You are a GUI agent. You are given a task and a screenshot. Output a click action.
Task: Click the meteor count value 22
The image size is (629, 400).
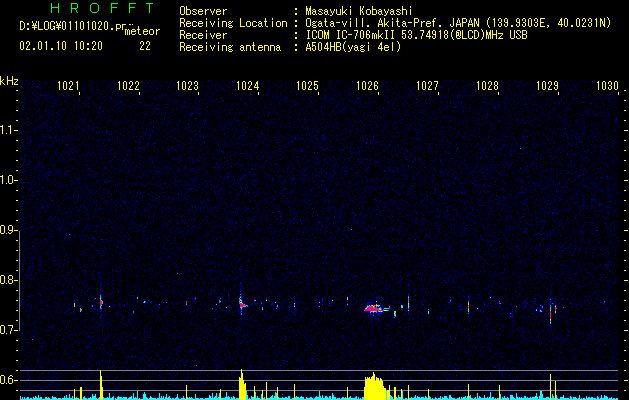pyautogui.click(x=145, y=46)
